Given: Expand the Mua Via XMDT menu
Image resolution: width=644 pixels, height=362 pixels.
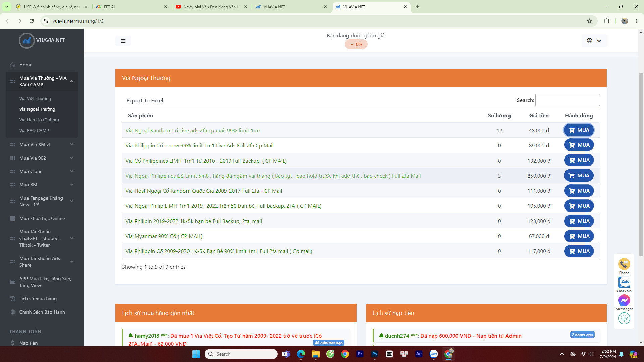Looking at the screenshot, I should (x=42, y=144).
